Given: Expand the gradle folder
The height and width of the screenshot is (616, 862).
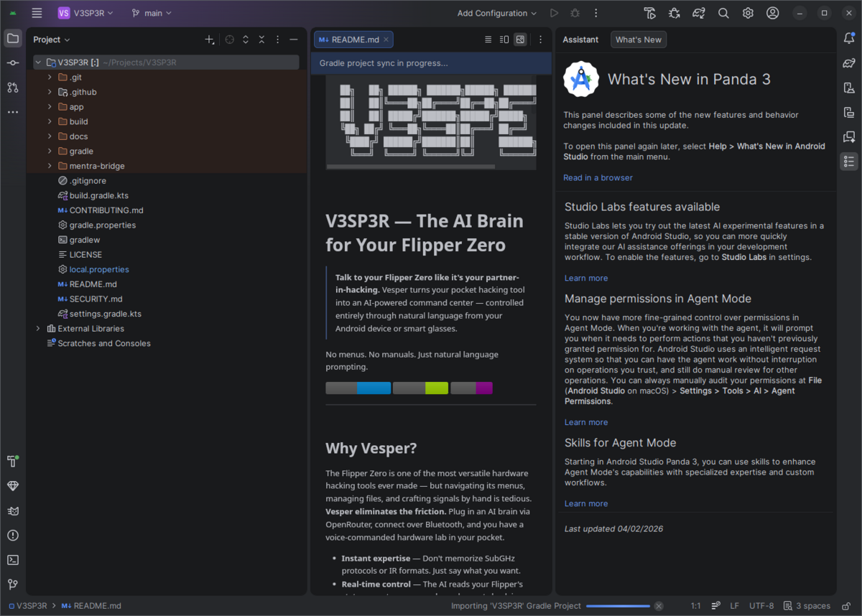Looking at the screenshot, I should click(x=50, y=151).
